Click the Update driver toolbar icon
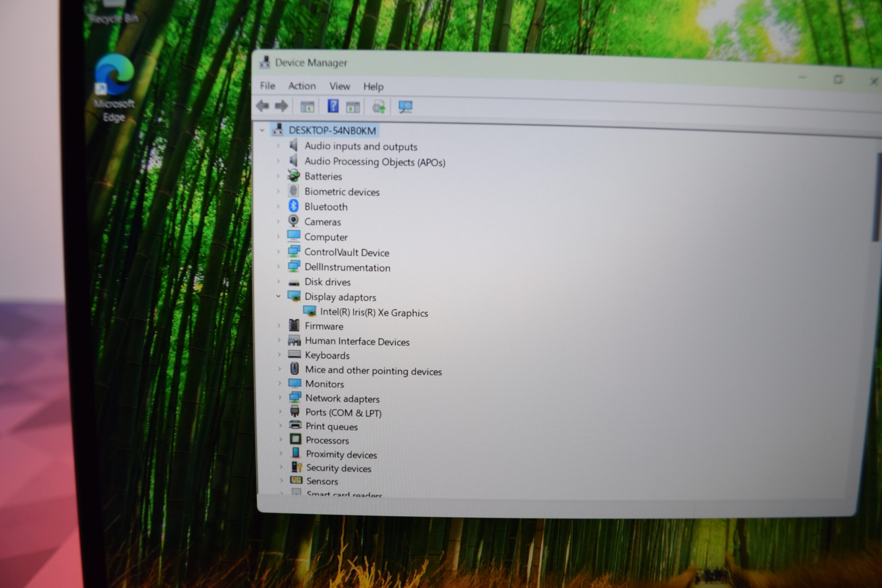The width and height of the screenshot is (882, 588). coord(378,107)
